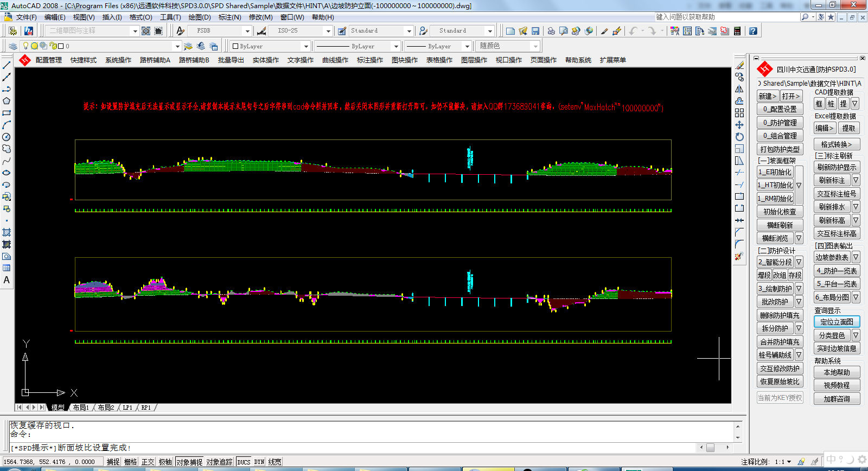Image resolution: width=868 pixels, height=471 pixels.
Task: Select the Circle draw tool
Action: pyautogui.click(x=7, y=137)
